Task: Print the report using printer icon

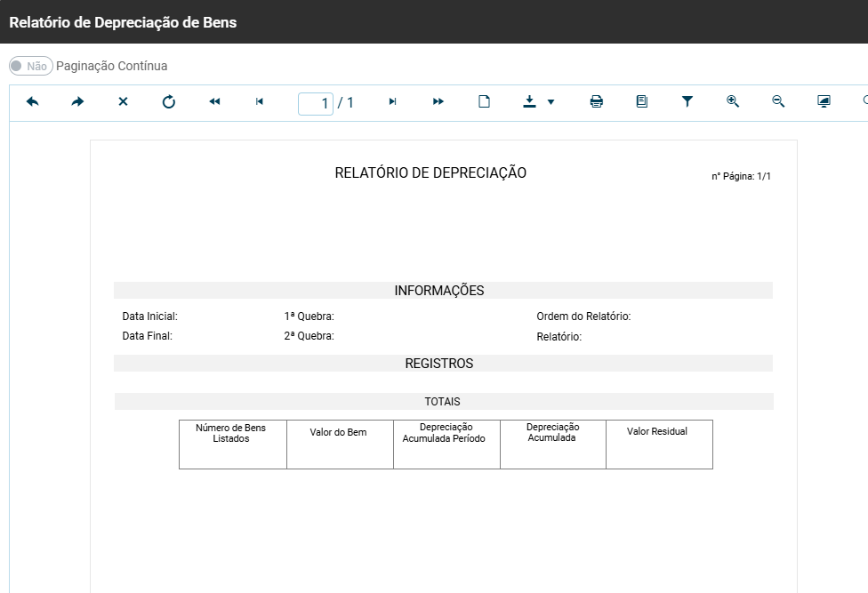Action: click(597, 102)
